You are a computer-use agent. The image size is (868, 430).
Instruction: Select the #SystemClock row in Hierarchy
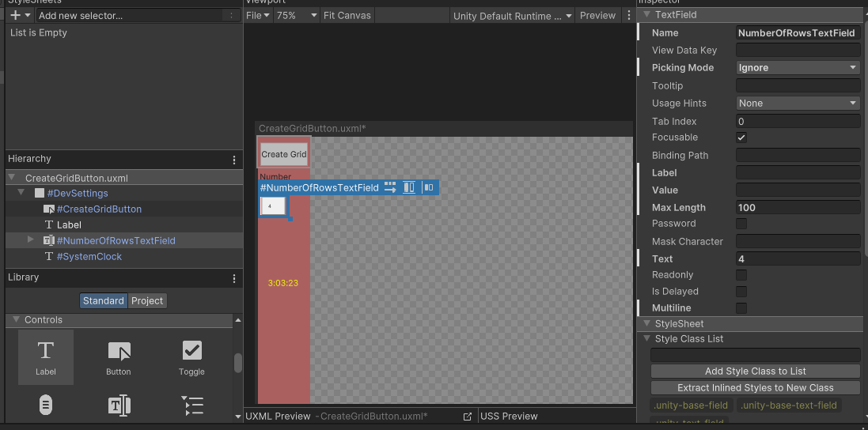124,256
